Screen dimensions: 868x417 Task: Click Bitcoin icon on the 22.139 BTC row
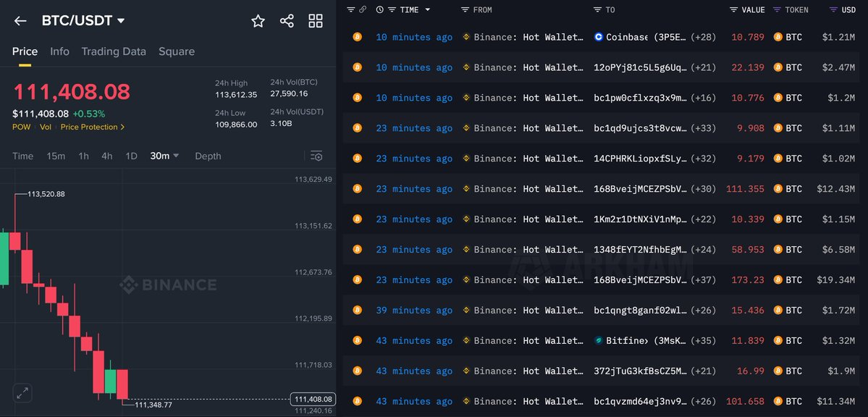click(x=357, y=67)
